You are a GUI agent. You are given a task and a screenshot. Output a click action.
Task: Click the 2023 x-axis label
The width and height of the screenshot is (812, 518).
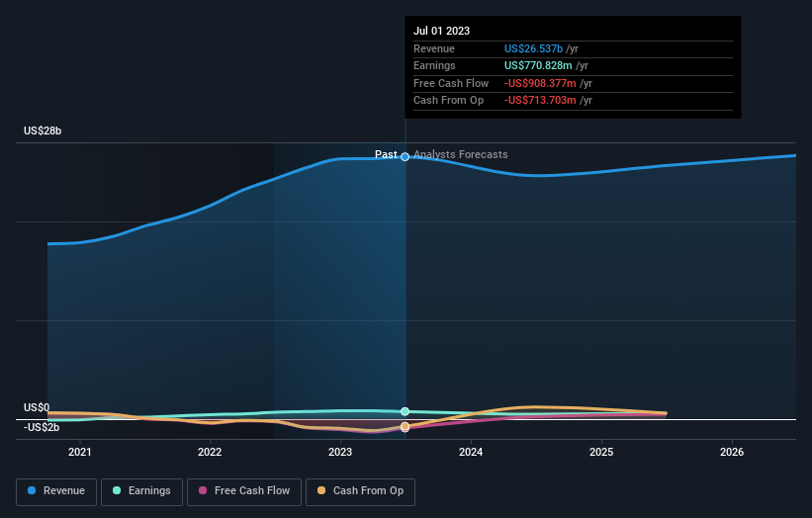(x=340, y=453)
